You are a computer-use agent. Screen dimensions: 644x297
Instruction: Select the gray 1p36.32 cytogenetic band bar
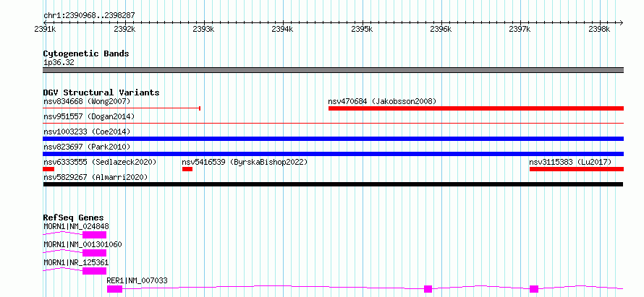[x=334, y=70]
